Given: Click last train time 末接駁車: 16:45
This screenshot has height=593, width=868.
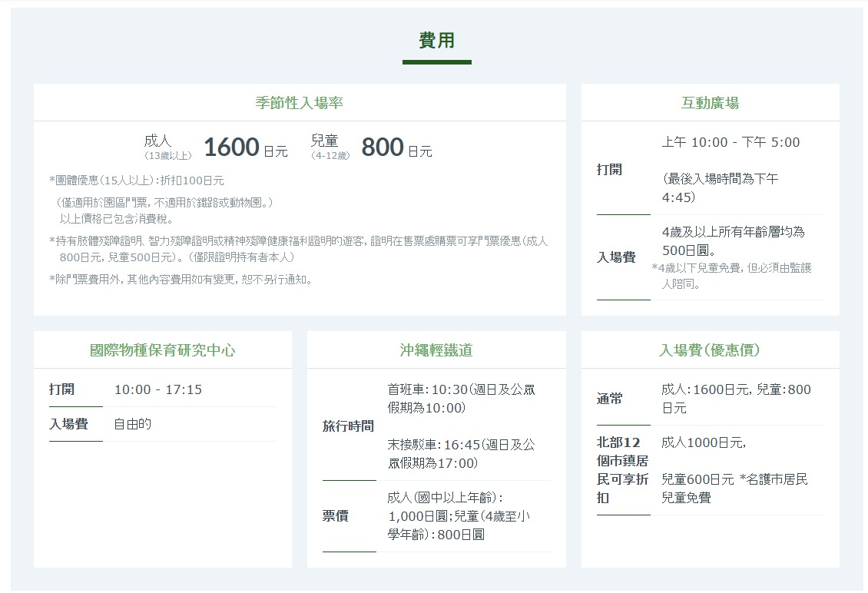Looking at the screenshot, I should click(461, 454).
